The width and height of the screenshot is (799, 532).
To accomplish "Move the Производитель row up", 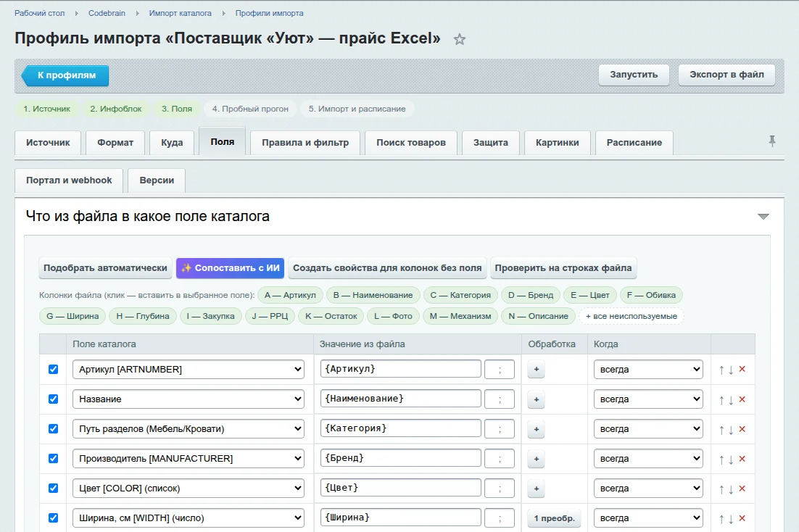I will click(721, 459).
